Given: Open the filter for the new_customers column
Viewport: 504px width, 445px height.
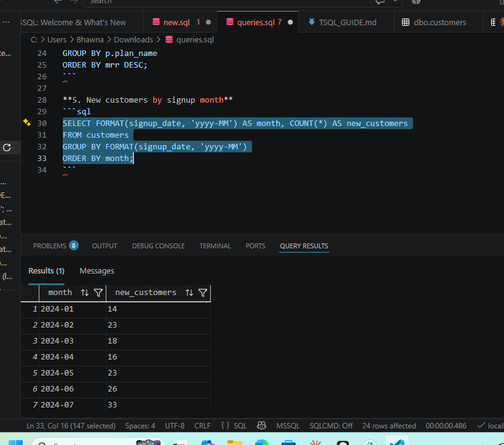Looking at the screenshot, I should [x=203, y=293].
